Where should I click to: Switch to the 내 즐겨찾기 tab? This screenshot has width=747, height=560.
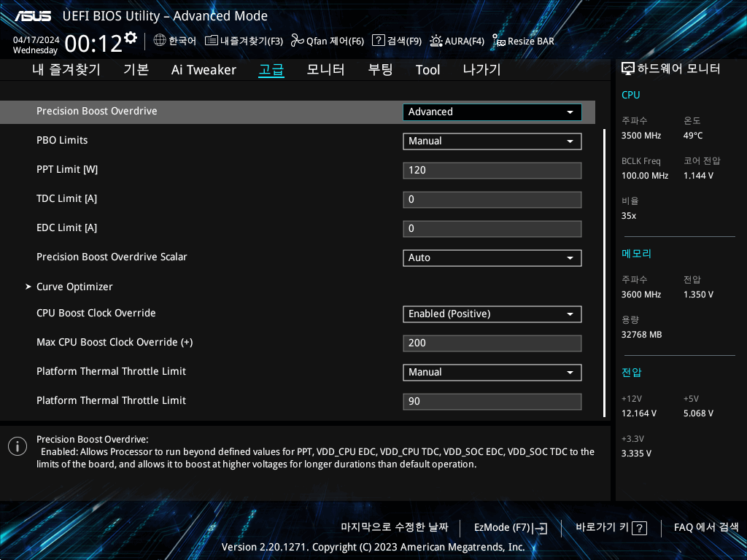pyautogui.click(x=66, y=70)
